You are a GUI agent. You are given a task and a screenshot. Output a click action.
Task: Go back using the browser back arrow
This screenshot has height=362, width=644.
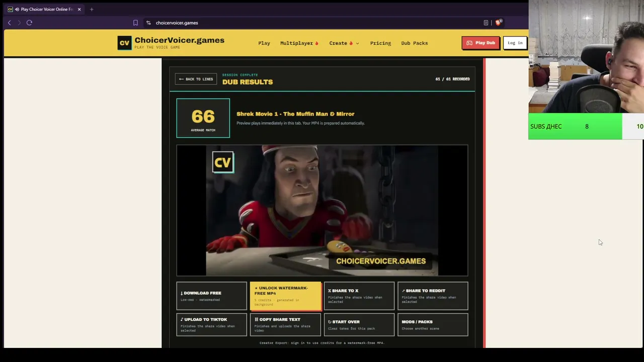pos(9,23)
